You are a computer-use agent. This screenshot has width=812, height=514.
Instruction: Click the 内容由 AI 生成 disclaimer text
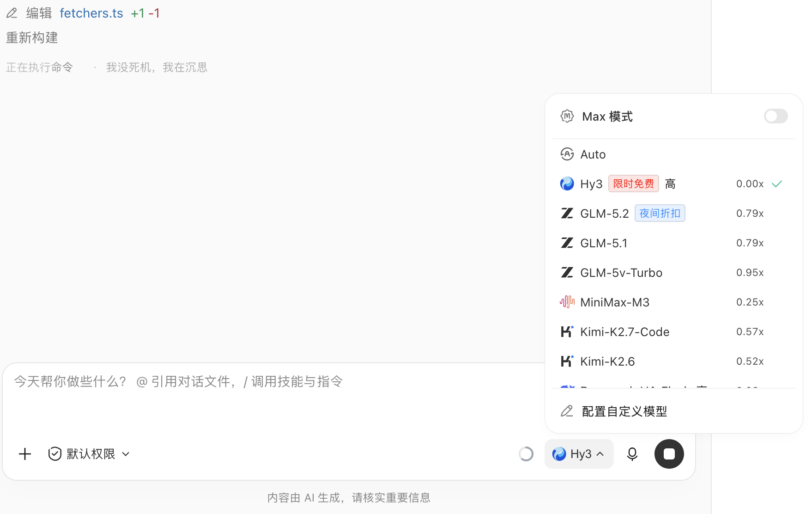pos(349,498)
